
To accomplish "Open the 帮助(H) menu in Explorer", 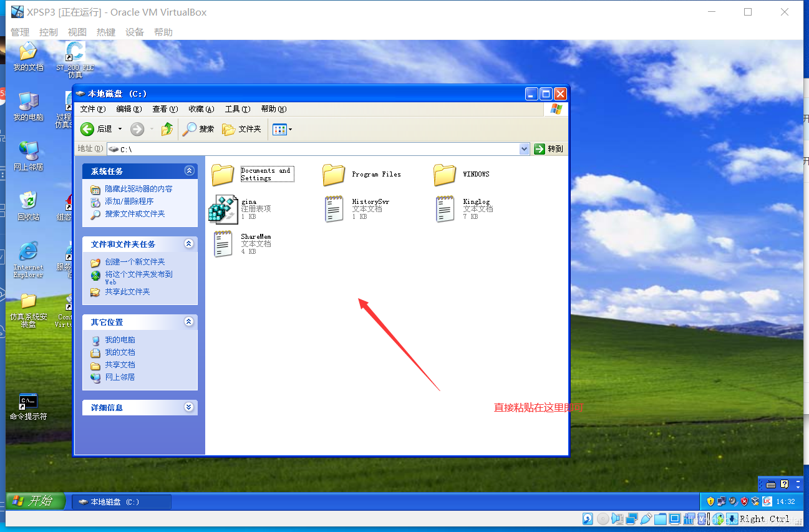I will (274, 109).
